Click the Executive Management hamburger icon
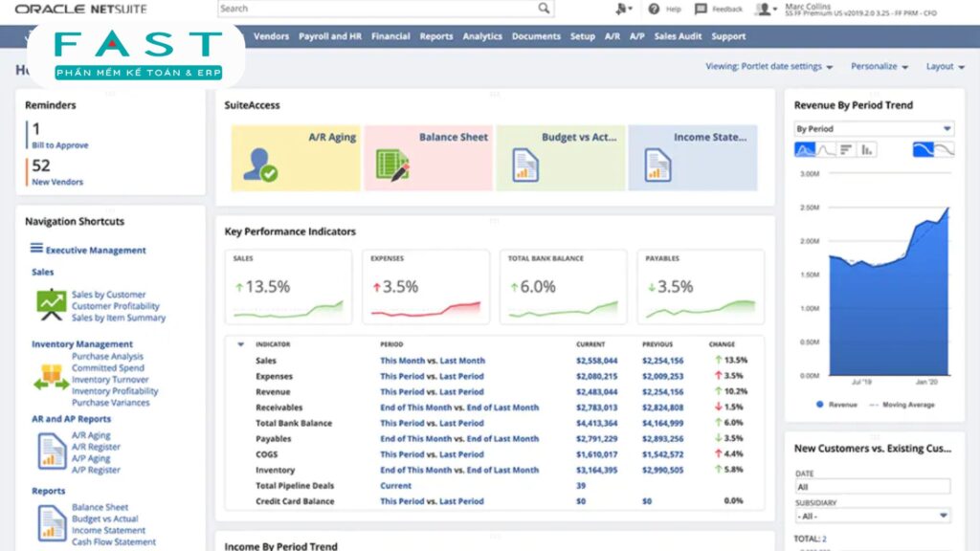The width and height of the screenshot is (980, 551). coord(37,249)
